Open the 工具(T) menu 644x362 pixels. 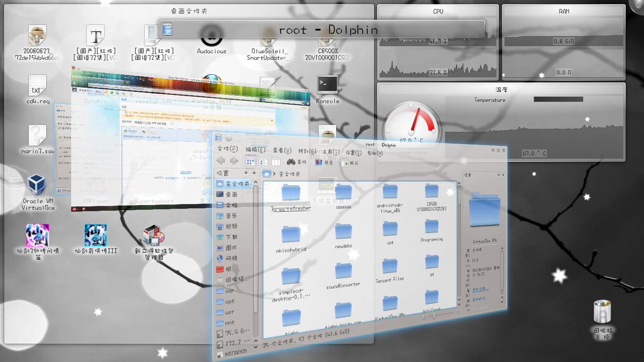pos(331,152)
